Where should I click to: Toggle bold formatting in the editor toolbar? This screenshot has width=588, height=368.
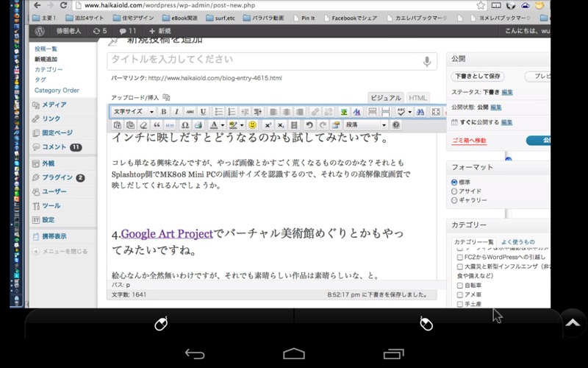tap(164, 112)
